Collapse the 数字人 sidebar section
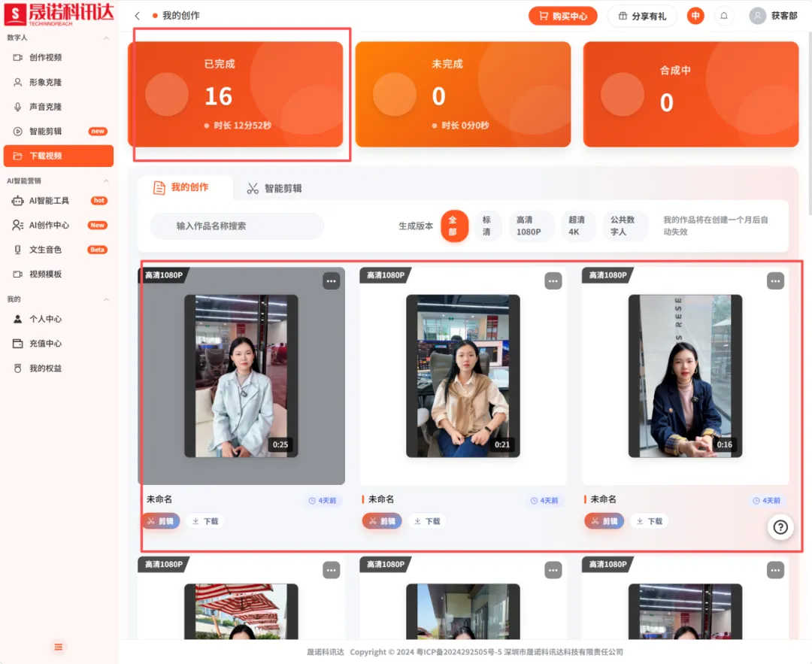Image resolution: width=812 pixels, height=664 pixels. point(106,38)
